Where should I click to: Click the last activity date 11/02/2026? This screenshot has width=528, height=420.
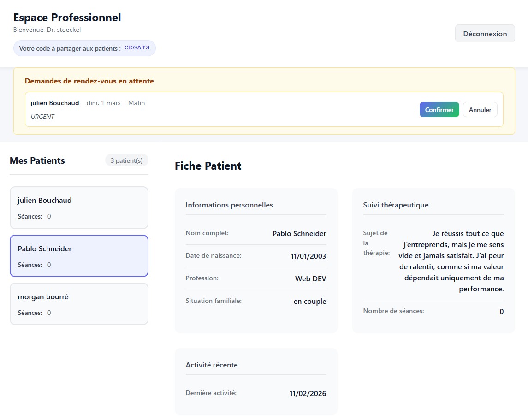point(308,394)
